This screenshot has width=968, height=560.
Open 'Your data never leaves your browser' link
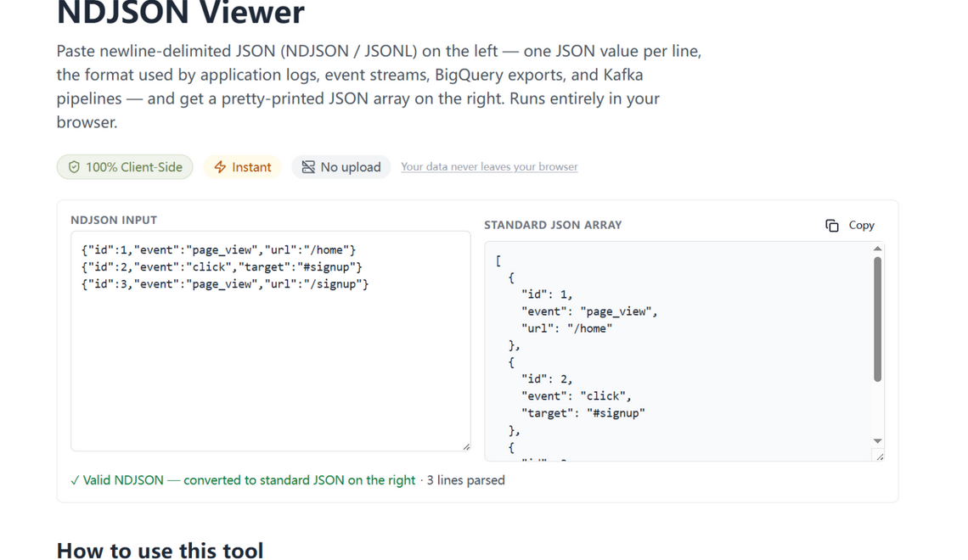click(489, 166)
